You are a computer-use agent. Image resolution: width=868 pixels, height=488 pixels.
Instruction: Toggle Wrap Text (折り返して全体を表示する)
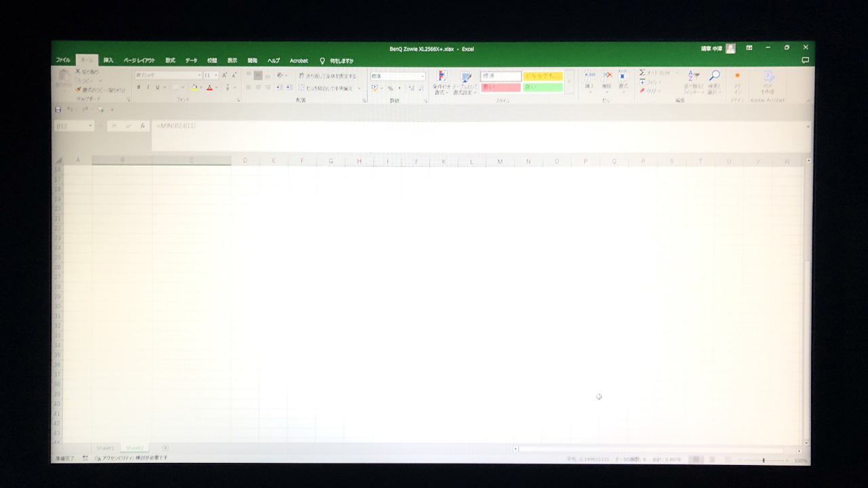coord(328,76)
